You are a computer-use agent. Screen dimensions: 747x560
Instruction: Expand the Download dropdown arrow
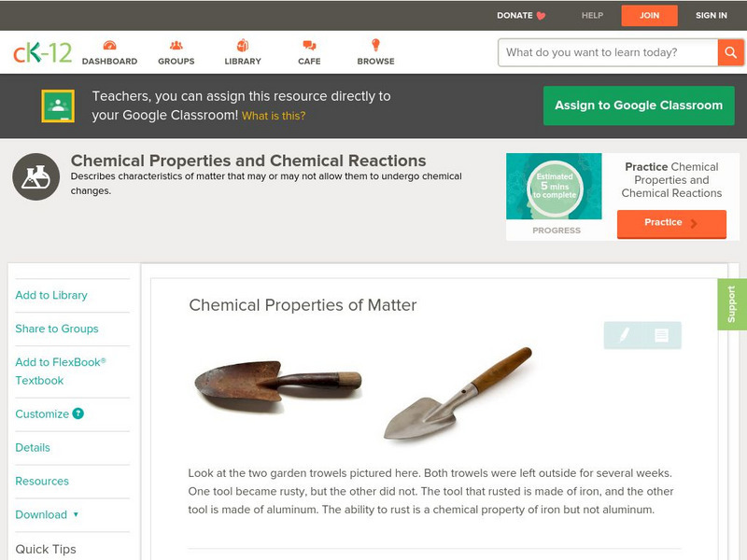76,514
